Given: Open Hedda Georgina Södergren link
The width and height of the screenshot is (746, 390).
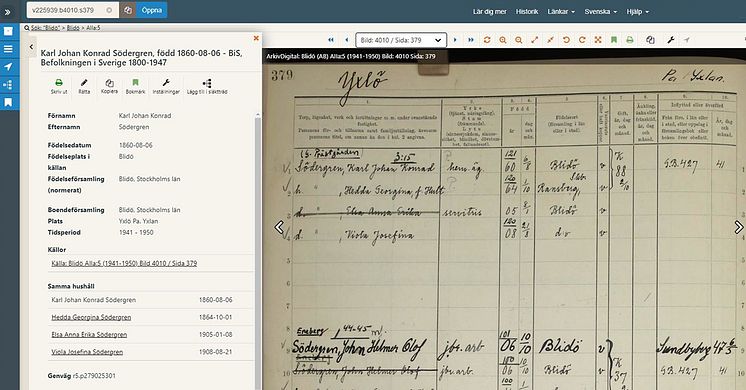Looking at the screenshot, I should [x=91, y=317].
